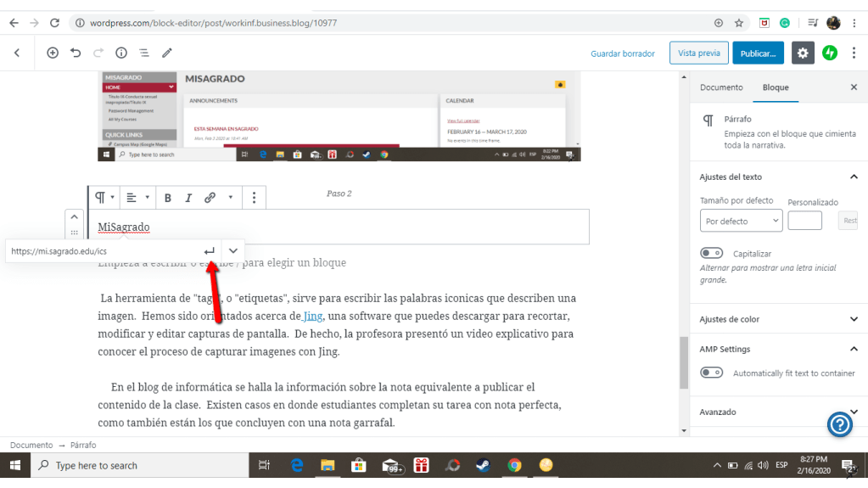Open content structure info icon

(121, 53)
